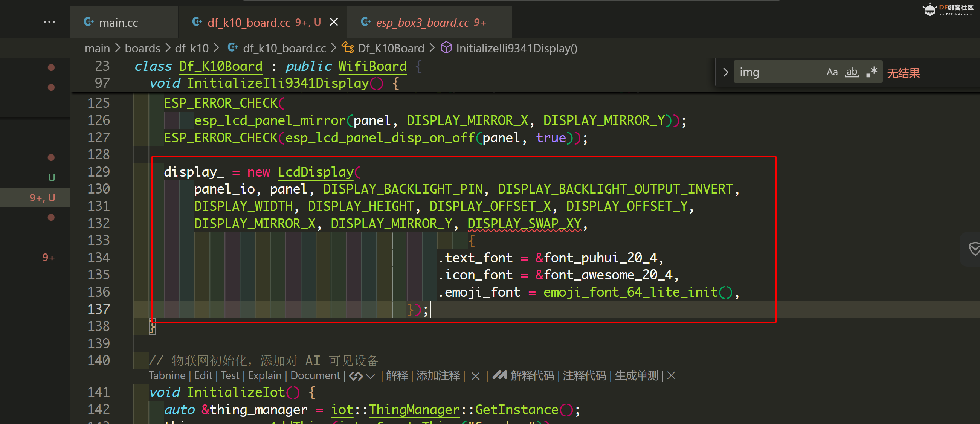
Task: Select Df_K10Board class in breadcrumb
Action: point(391,48)
